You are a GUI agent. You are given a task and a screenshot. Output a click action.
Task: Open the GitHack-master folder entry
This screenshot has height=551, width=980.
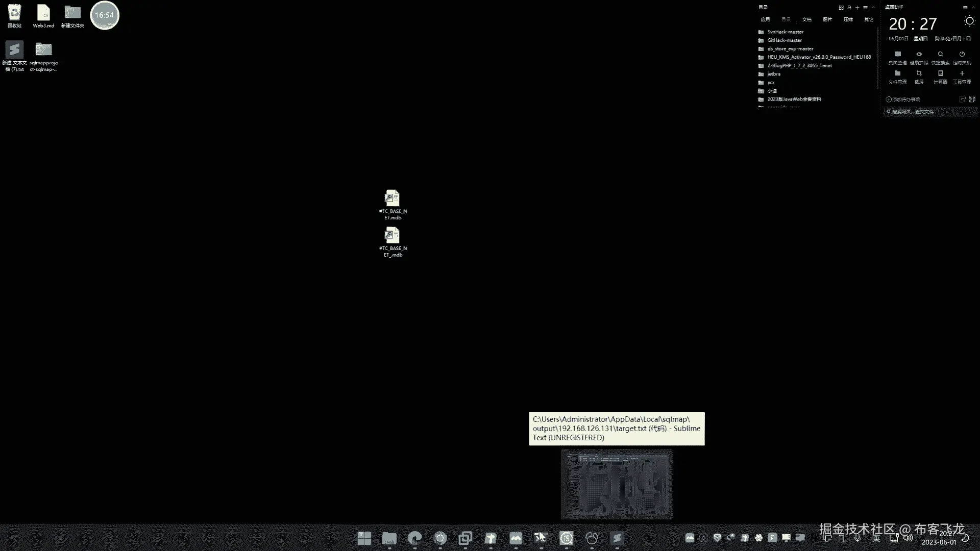(x=784, y=40)
